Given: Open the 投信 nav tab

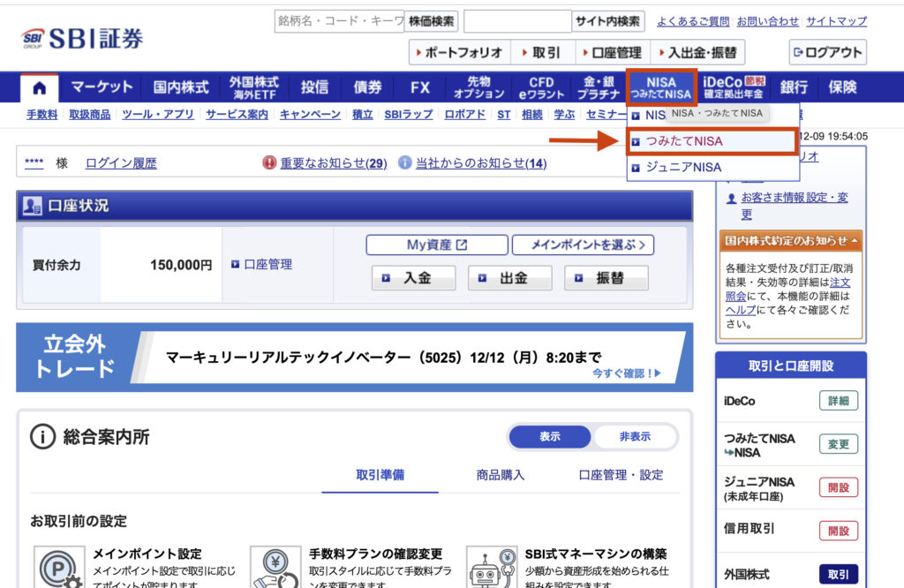Looking at the screenshot, I should pos(315,87).
